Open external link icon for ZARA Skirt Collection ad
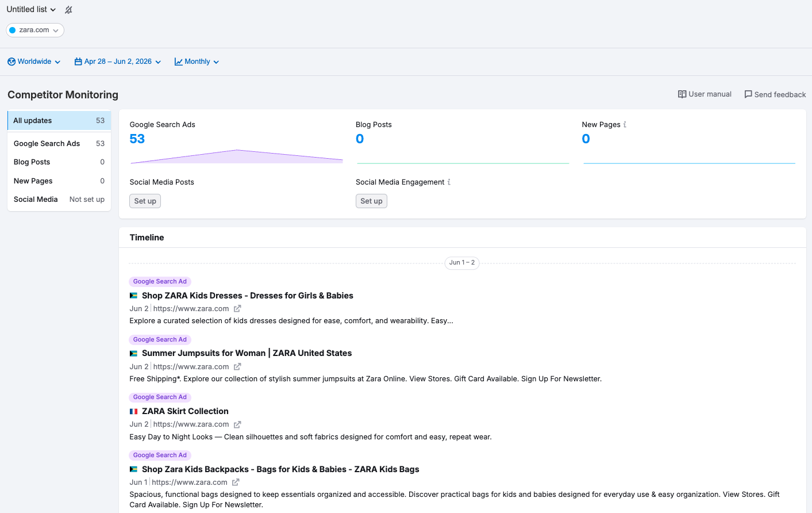 [237, 424]
